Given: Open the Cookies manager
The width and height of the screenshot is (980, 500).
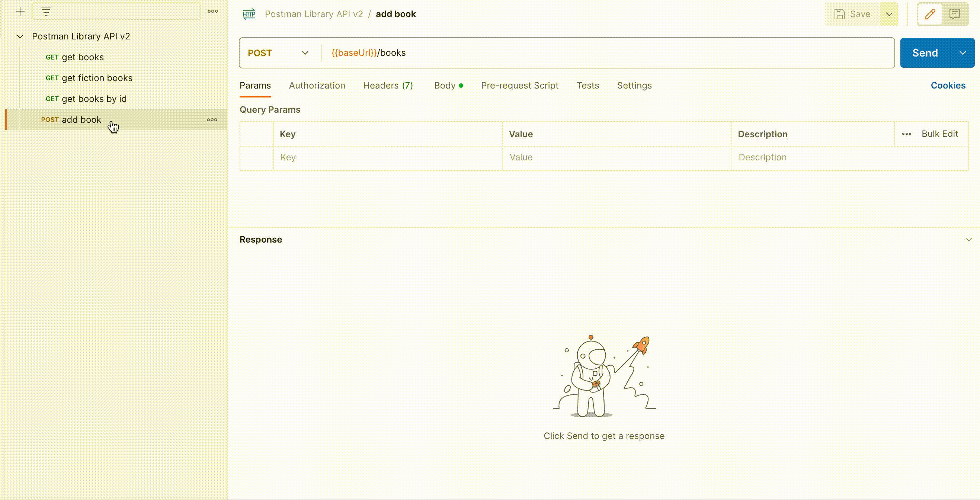Looking at the screenshot, I should (x=948, y=85).
